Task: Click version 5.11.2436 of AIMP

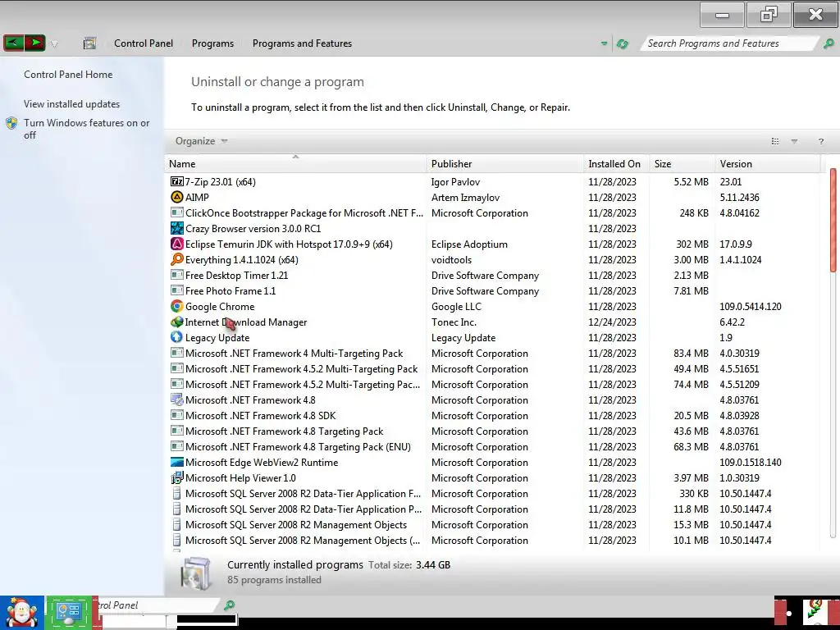Action: pos(739,197)
